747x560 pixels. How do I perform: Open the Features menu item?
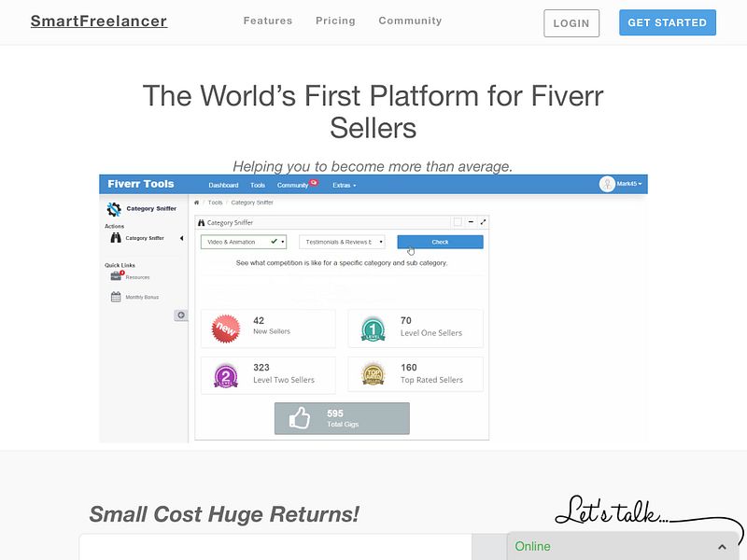(x=268, y=21)
